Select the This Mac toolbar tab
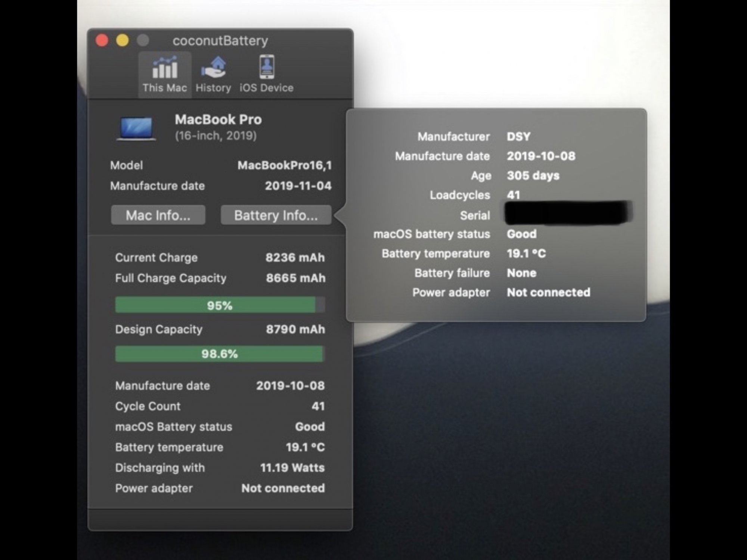 (x=165, y=75)
